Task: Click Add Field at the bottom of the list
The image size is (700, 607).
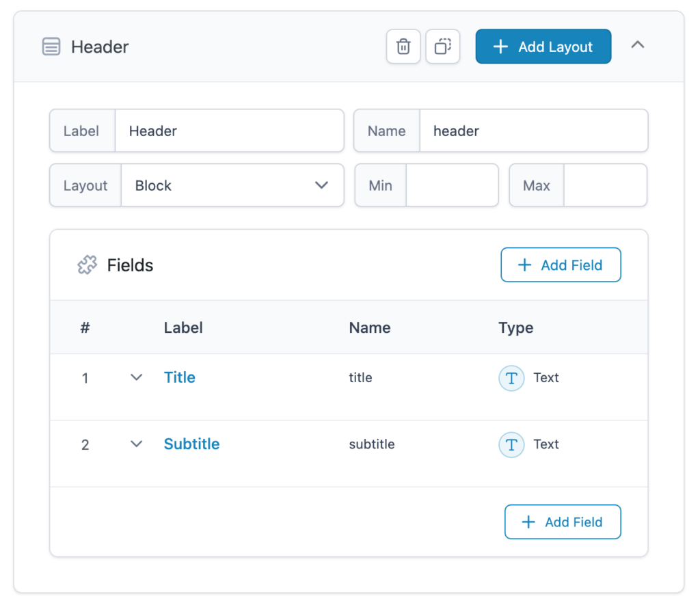Action: click(563, 522)
